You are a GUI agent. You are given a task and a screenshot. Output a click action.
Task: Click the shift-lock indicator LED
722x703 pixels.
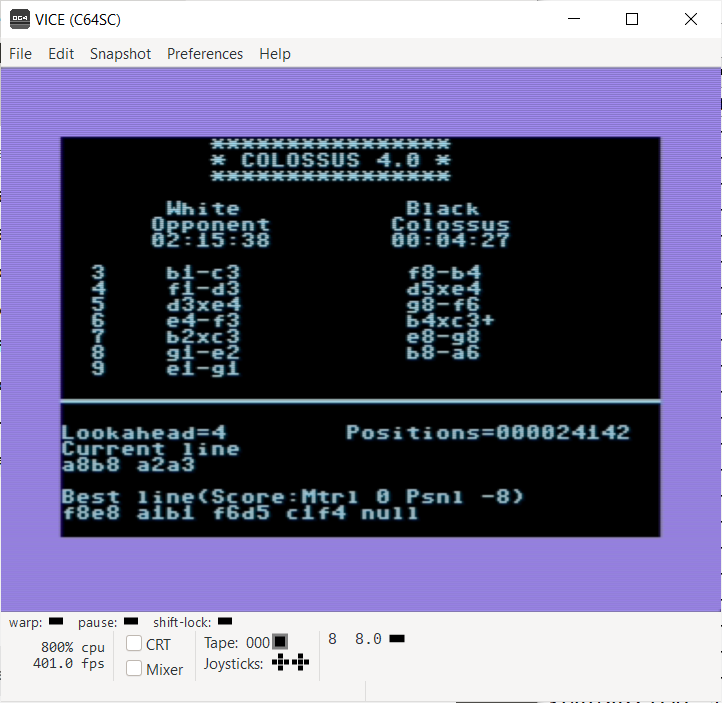coord(225,621)
